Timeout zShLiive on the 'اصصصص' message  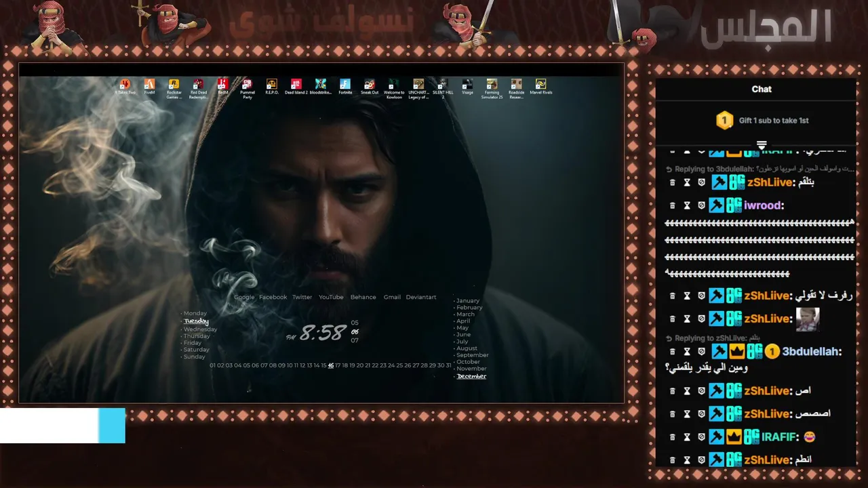click(x=687, y=414)
